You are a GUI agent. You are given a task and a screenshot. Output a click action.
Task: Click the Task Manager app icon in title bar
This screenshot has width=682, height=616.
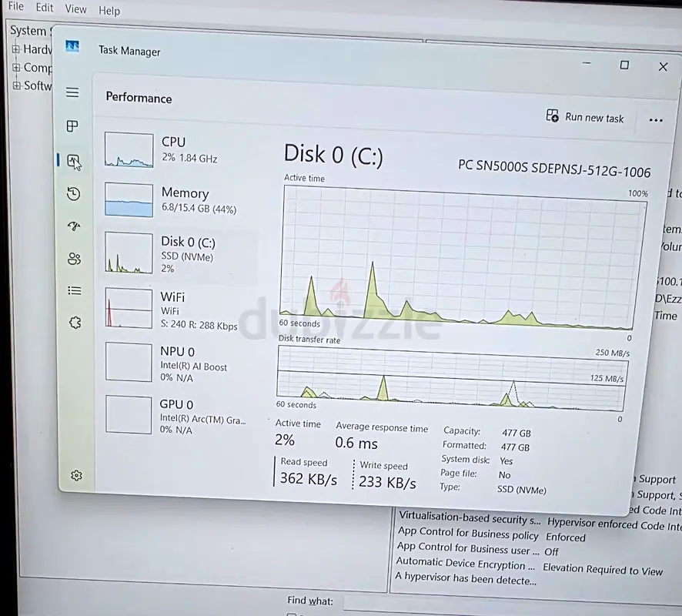pos(72,45)
